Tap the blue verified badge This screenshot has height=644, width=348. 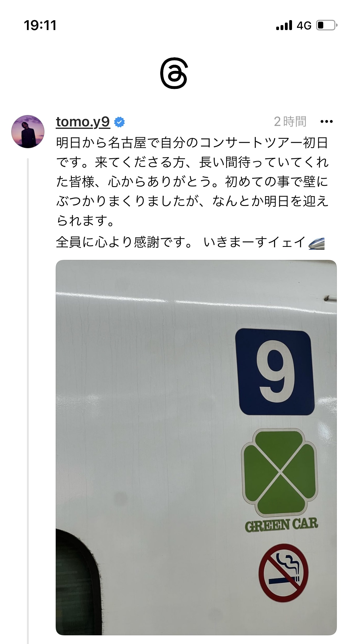tap(119, 122)
